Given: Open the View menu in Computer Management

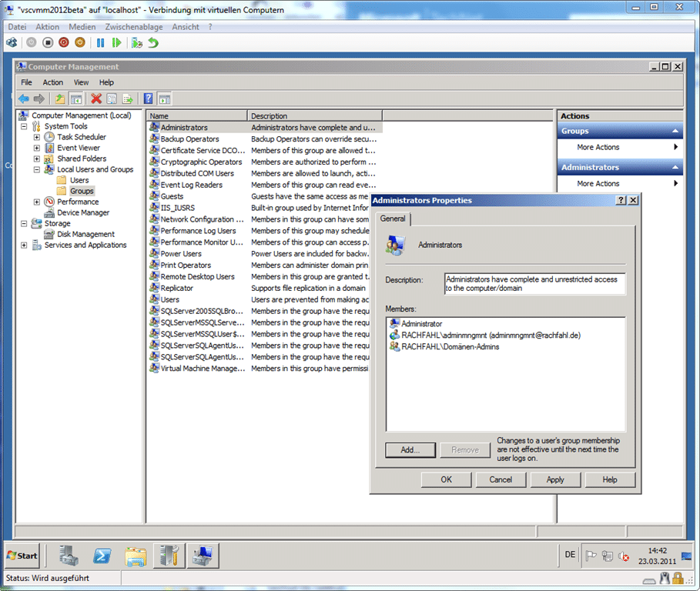Looking at the screenshot, I should point(81,82).
